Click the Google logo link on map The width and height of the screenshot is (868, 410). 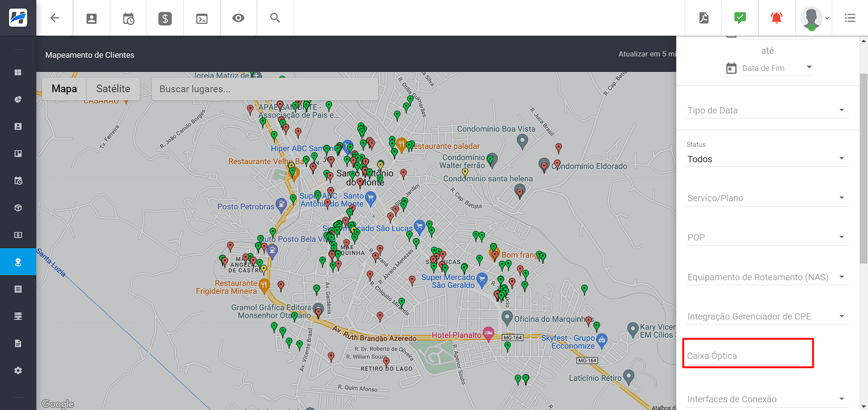[57, 404]
